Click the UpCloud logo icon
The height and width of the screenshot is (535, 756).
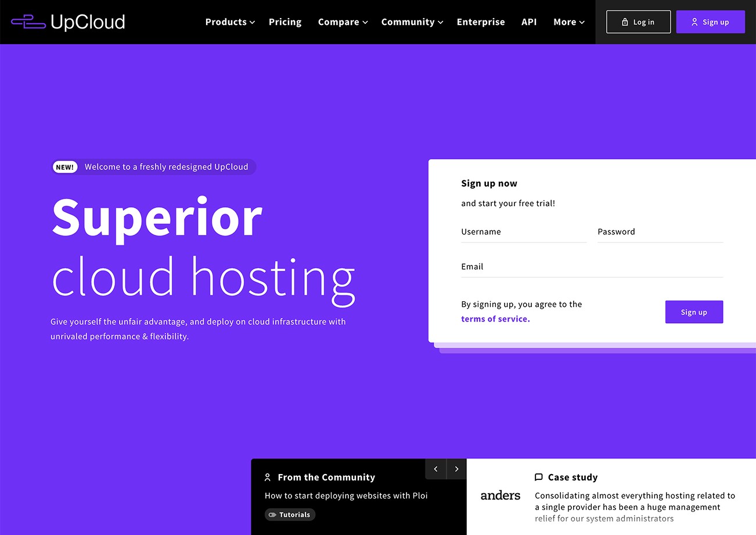coord(28,22)
